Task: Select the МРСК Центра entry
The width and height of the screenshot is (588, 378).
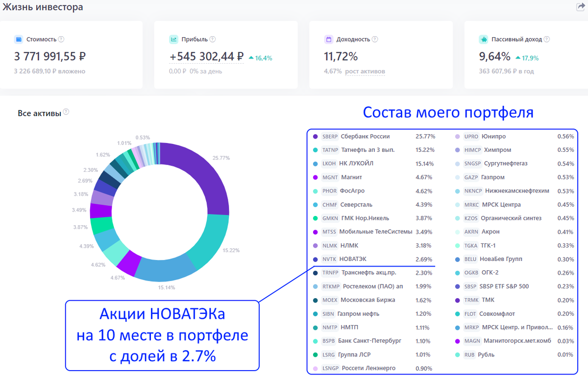Action: click(x=502, y=205)
